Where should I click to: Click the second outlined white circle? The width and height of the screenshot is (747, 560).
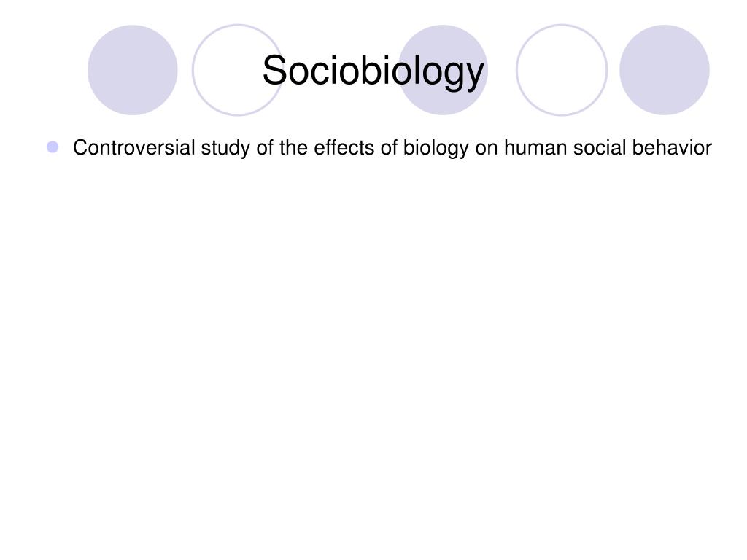point(562,70)
